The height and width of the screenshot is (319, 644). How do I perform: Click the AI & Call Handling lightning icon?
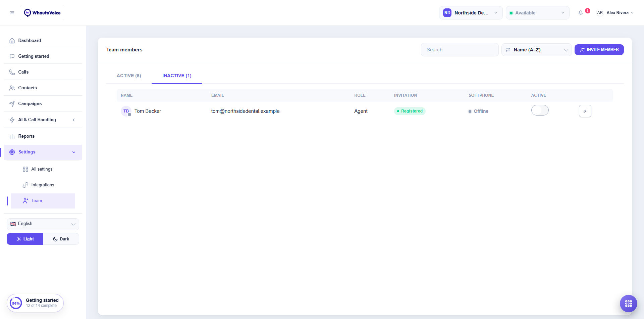tap(12, 120)
